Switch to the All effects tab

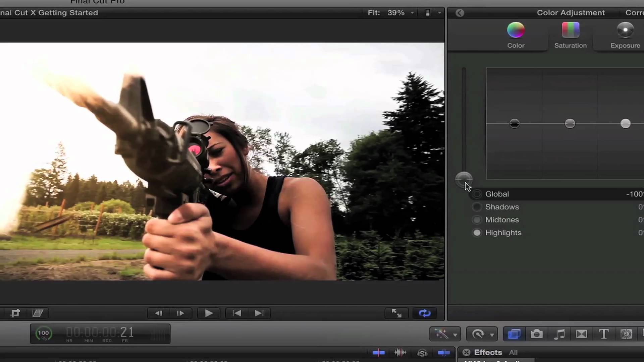tap(513, 352)
